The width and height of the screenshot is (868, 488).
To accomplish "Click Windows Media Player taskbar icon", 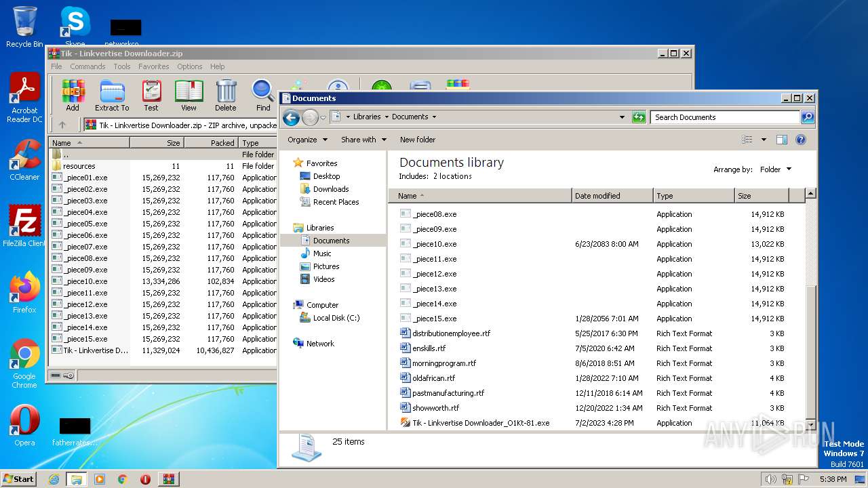I will [x=100, y=479].
